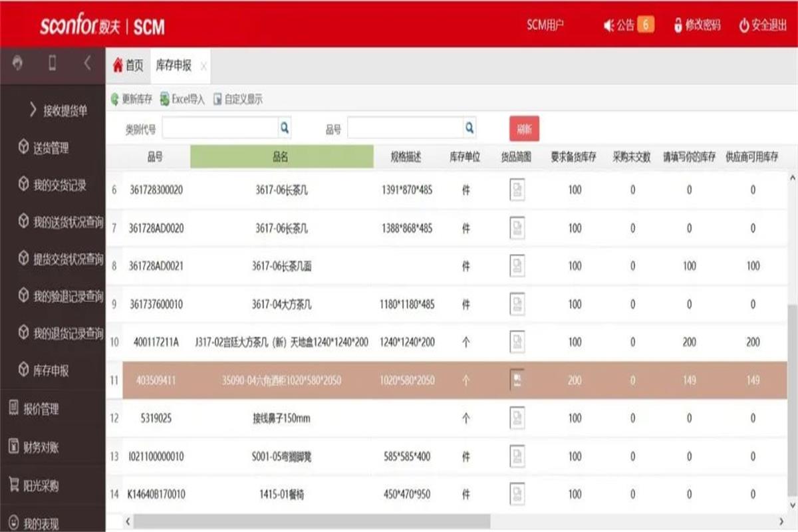View product image for 接线鼻子150mm row
The image size is (798, 532).
(x=517, y=418)
